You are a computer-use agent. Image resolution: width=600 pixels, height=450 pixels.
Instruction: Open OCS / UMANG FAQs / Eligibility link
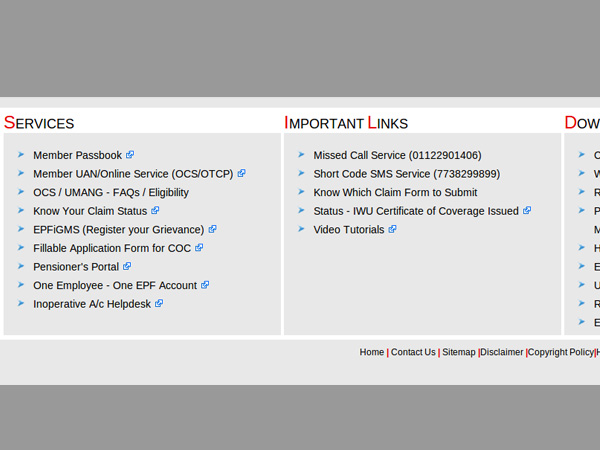[110, 192]
